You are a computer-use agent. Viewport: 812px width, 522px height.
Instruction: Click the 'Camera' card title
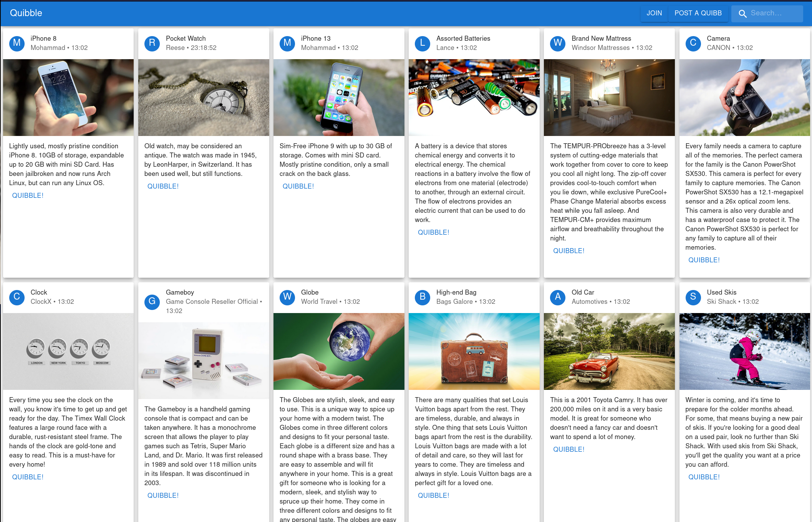point(718,38)
